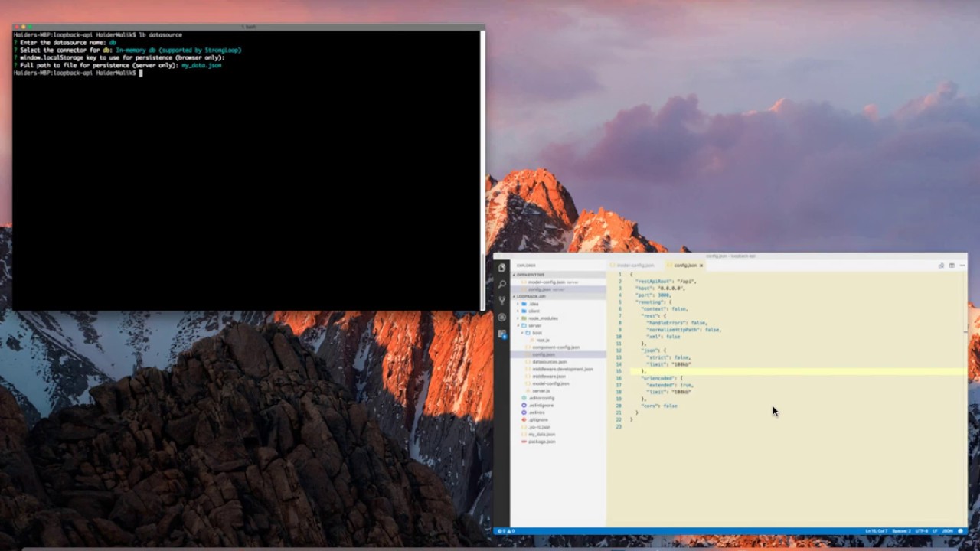This screenshot has height=551, width=980.
Task: Open model-config.json in server folder tree
Action: pyautogui.click(x=550, y=383)
